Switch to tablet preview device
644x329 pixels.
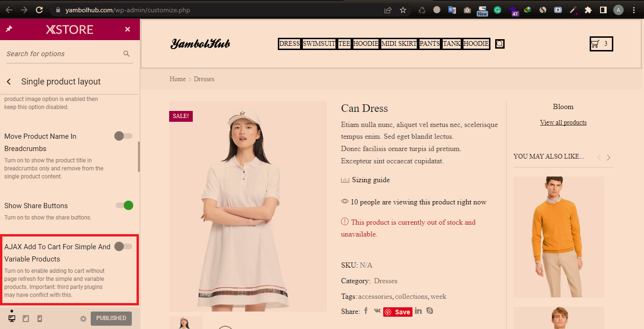[26, 319]
